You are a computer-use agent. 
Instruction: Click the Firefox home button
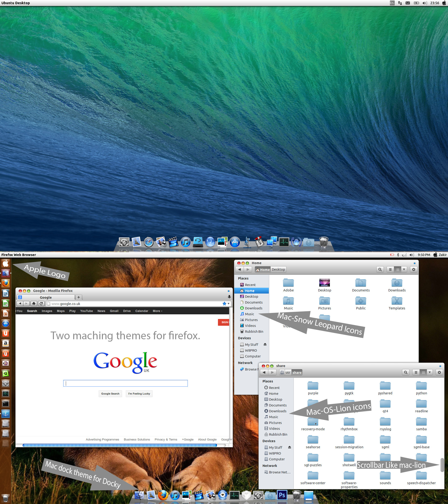(34, 304)
